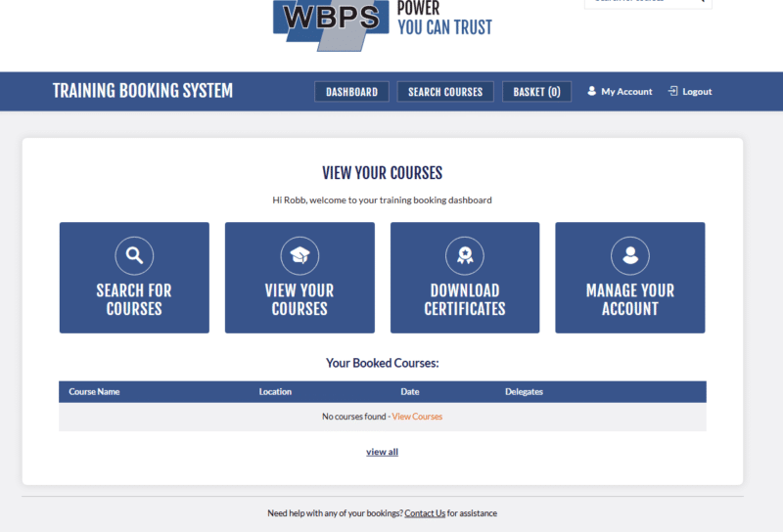Select the Download Certificates tile label

[465, 299]
